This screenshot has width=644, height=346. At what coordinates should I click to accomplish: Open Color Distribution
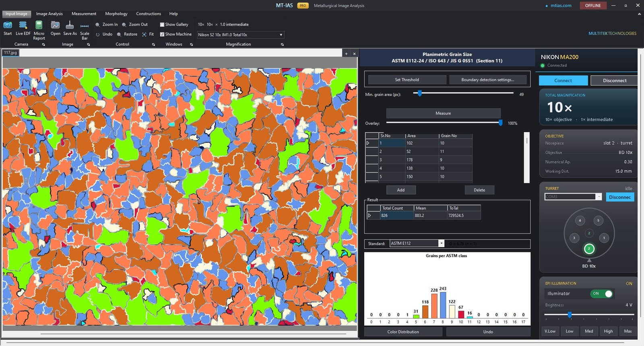click(403, 332)
